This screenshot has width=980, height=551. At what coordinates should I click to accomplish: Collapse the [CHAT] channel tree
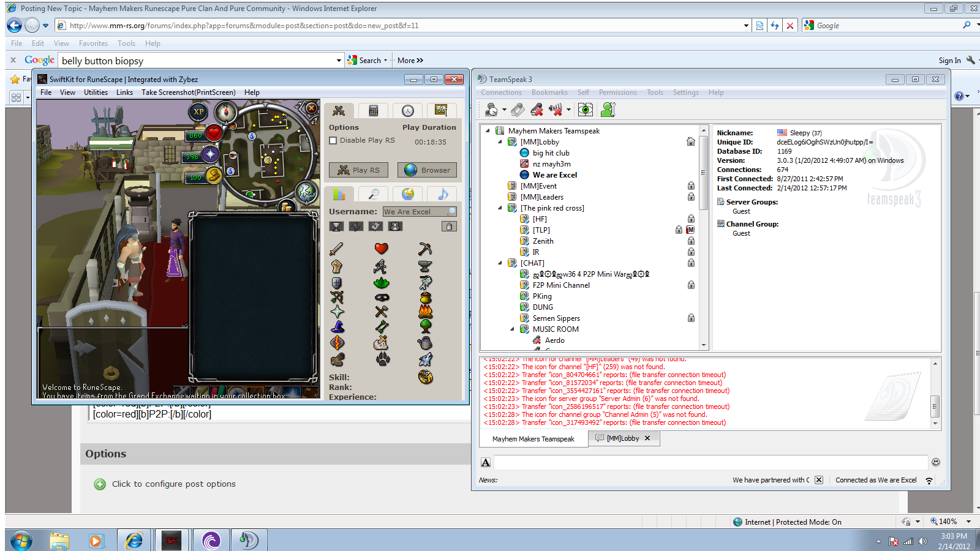pos(500,263)
